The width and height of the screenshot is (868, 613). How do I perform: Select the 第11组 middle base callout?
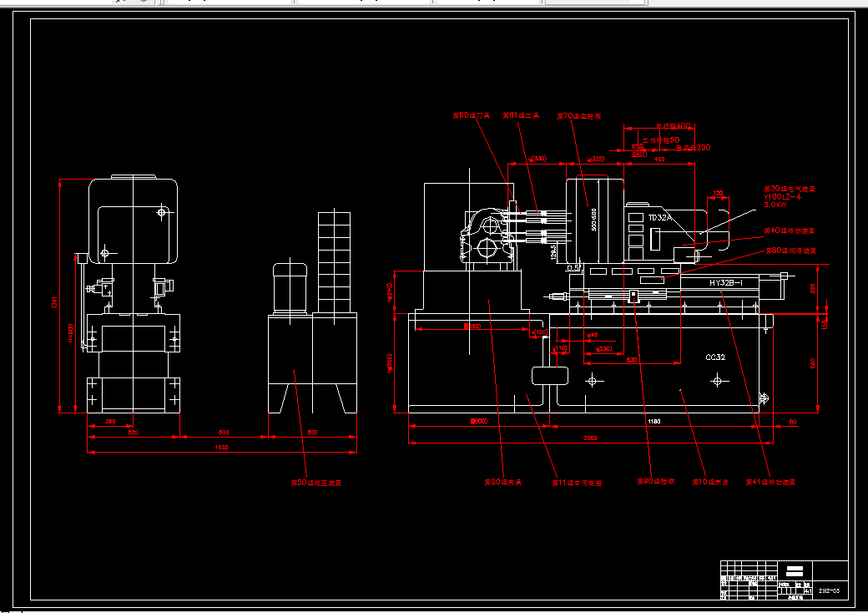(x=576, y=483)
